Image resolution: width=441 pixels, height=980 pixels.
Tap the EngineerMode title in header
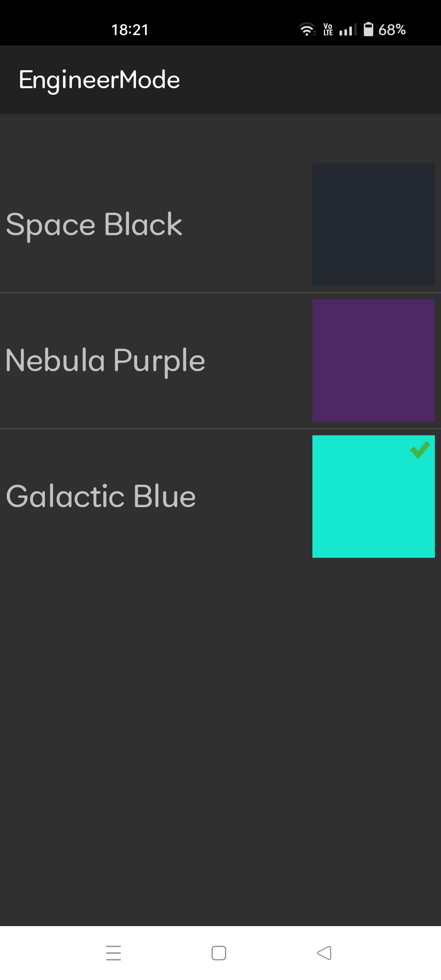point(99,80)
